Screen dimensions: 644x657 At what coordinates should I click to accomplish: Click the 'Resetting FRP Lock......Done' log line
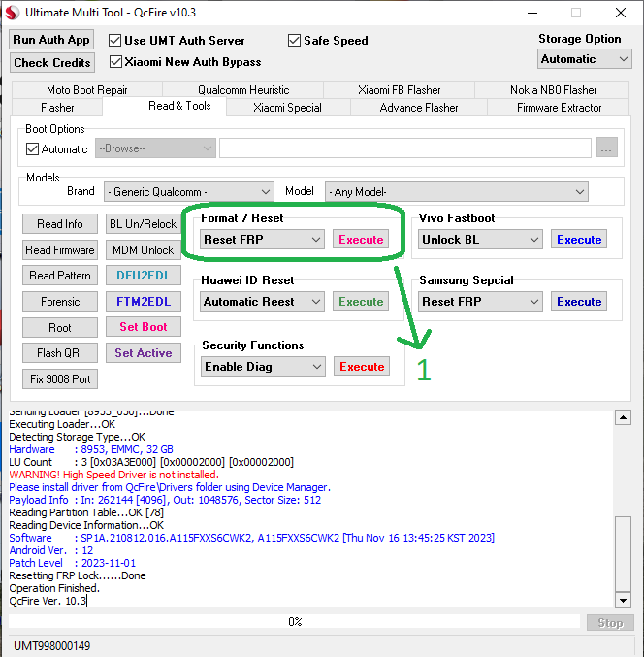coord(78,575)
